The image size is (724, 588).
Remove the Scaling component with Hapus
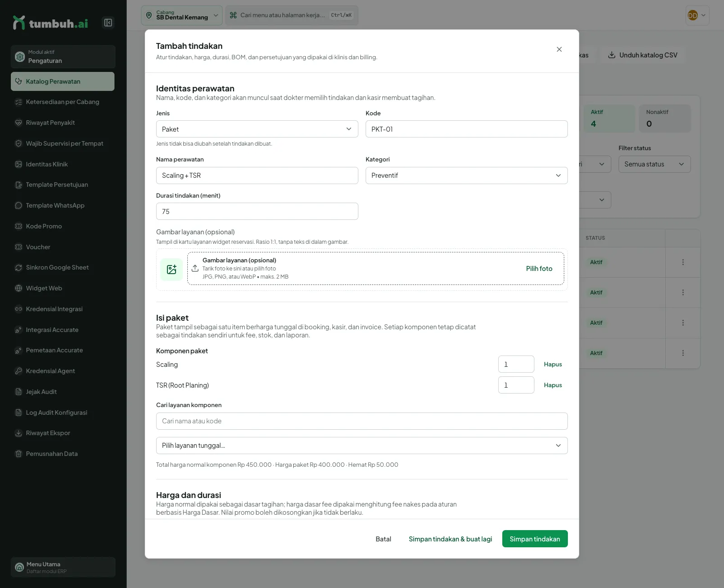pyautogui.click(x=553, y=364)
